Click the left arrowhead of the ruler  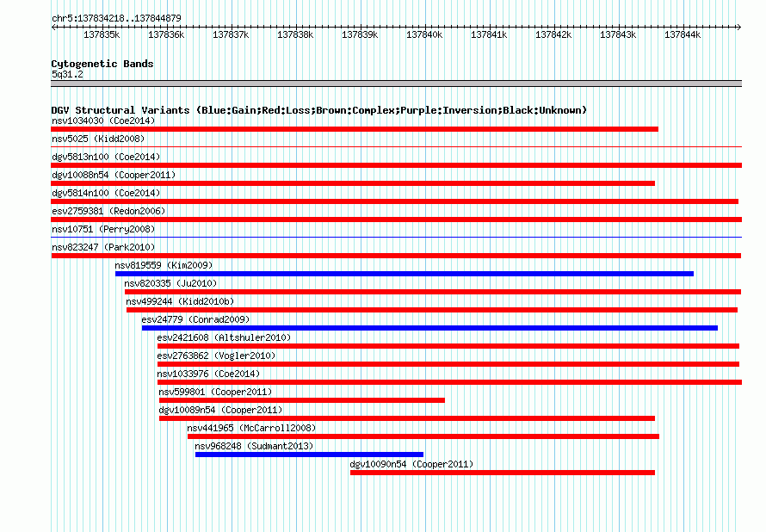tap(53, 27)
